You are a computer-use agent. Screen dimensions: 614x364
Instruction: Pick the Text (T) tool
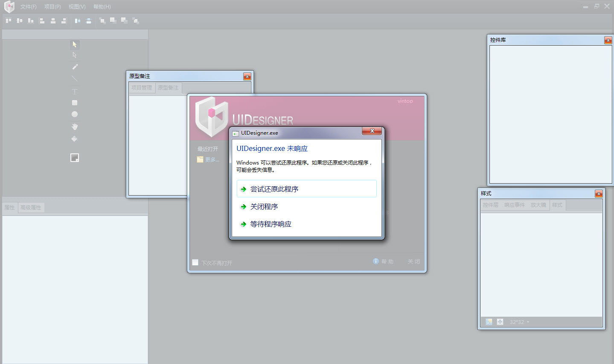tap(75, 91)
